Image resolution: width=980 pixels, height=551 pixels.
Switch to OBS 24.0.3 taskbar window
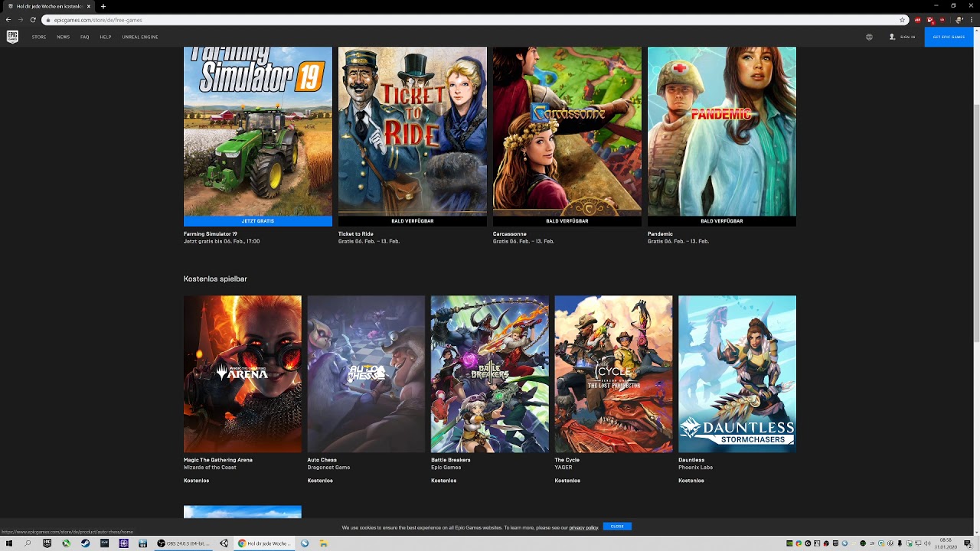[x=184, y=543]
